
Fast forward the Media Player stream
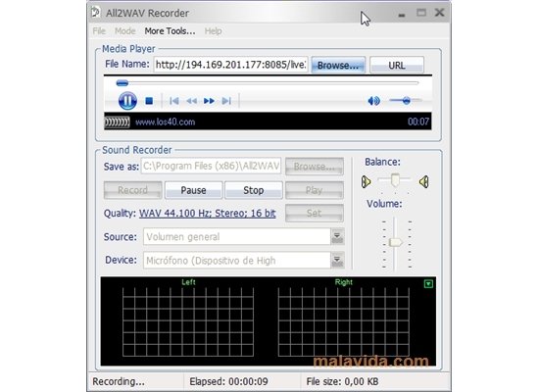point(209,101)
